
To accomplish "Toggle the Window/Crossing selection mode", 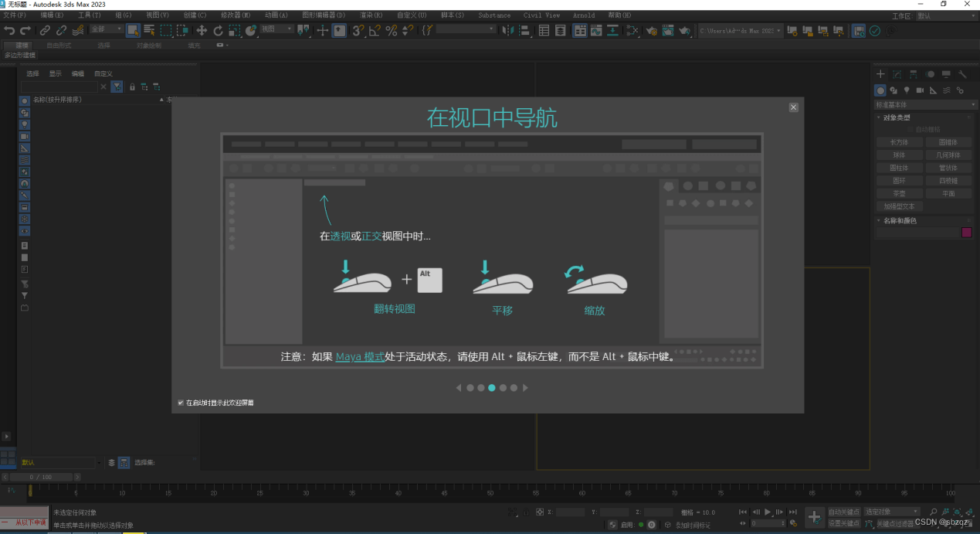I will point(182,30).
